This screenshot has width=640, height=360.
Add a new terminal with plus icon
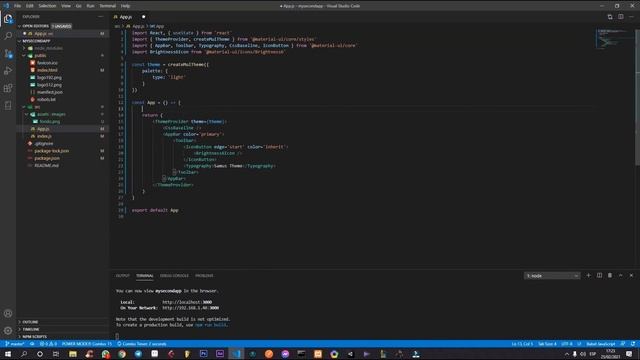click(x=589, y=276)
